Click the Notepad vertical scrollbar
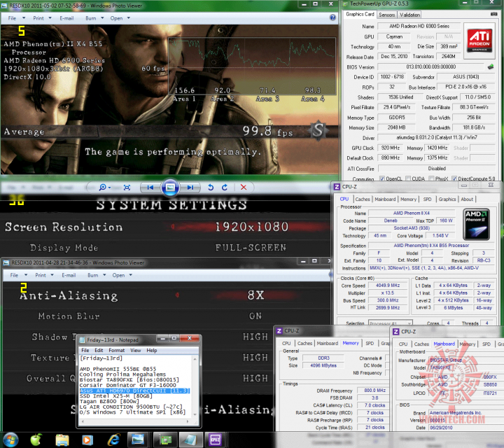 [x=195, y=386]
